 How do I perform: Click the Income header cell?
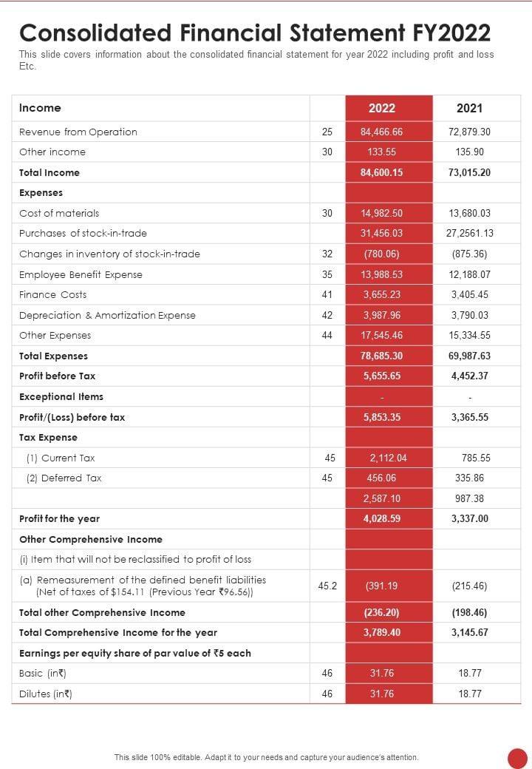click(x=41, y=108)
